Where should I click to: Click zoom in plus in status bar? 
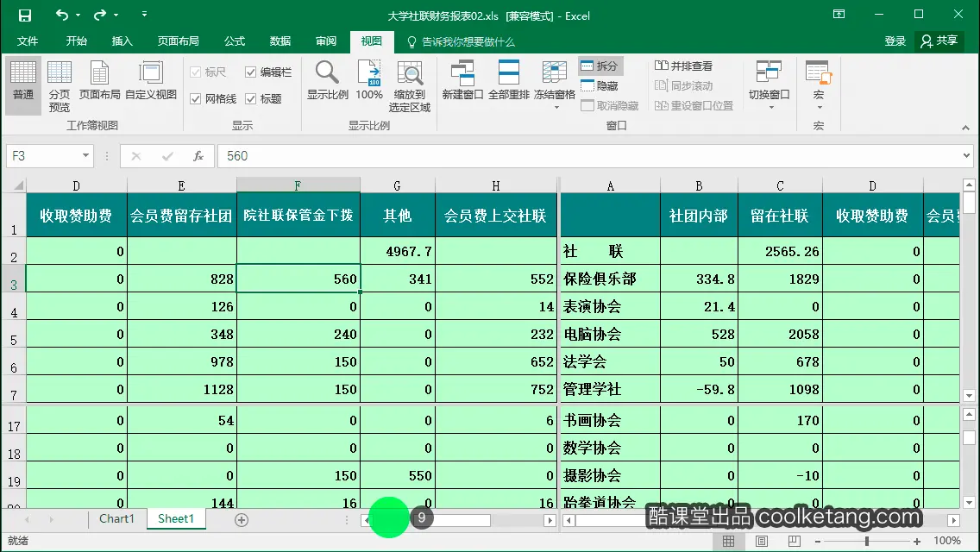[917, 542]
